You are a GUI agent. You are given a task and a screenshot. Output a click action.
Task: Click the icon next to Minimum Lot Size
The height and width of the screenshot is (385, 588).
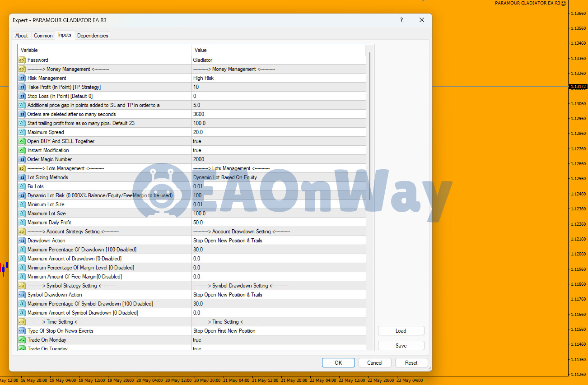pos(22,204)
